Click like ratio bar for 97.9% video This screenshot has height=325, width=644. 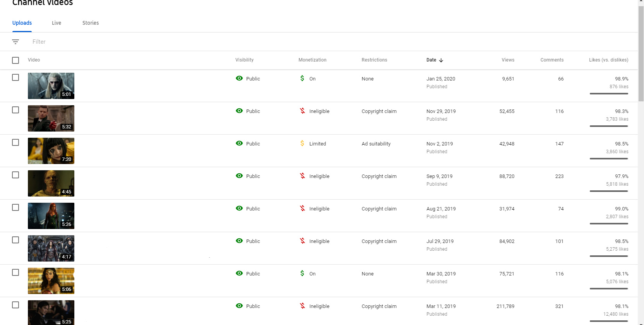(x=609, y=191)
